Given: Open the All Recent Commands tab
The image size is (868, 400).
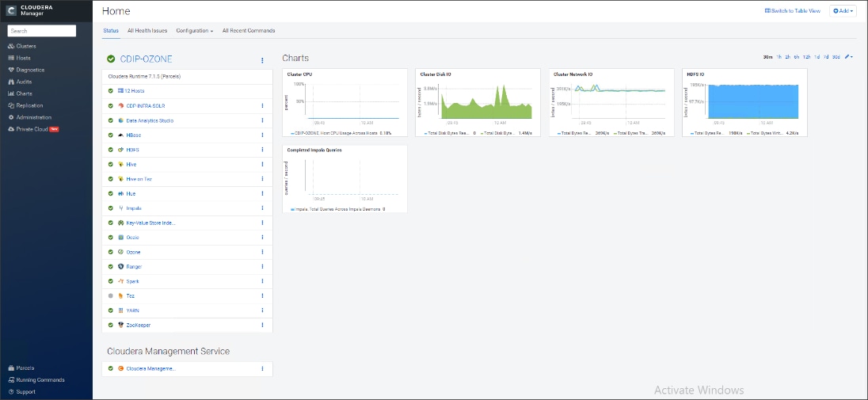Looking at the screenshot, I should (x=249, y=30).
